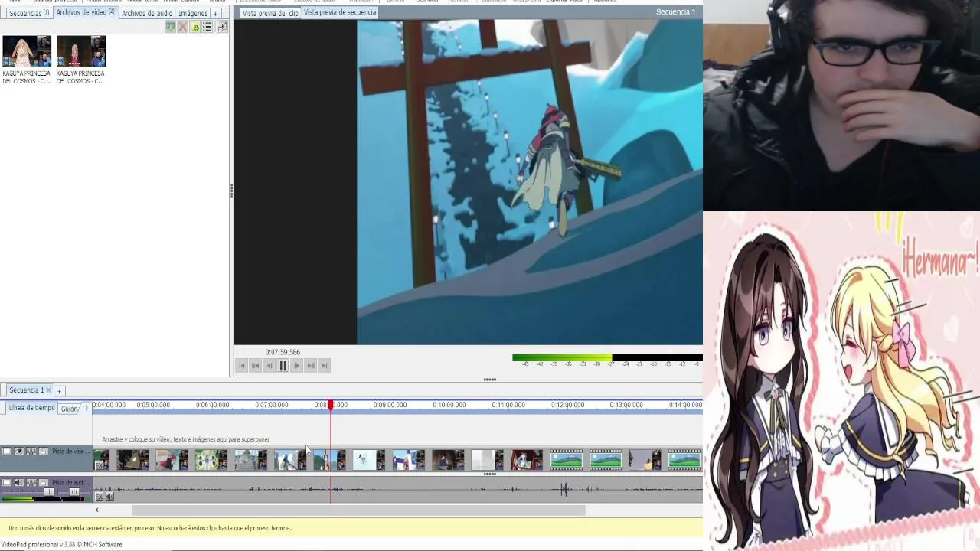Click the red X delete clip icon

pyautogui.click(x=182, y=27)
